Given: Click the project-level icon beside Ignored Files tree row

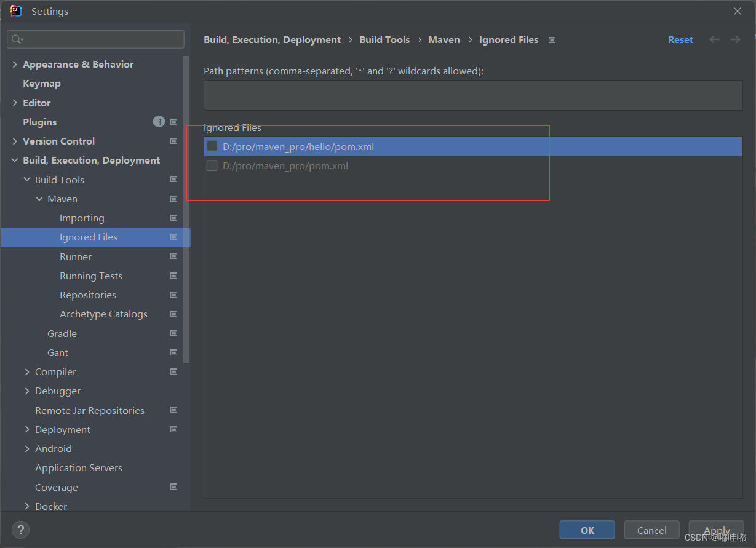Looking at the screenshot, I should tap(173, 237).
